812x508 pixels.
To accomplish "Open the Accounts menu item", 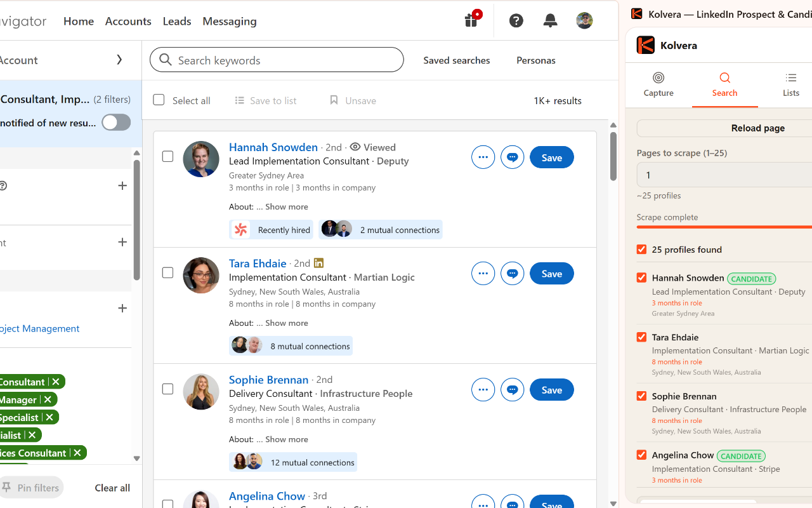I will pos(128,21).
